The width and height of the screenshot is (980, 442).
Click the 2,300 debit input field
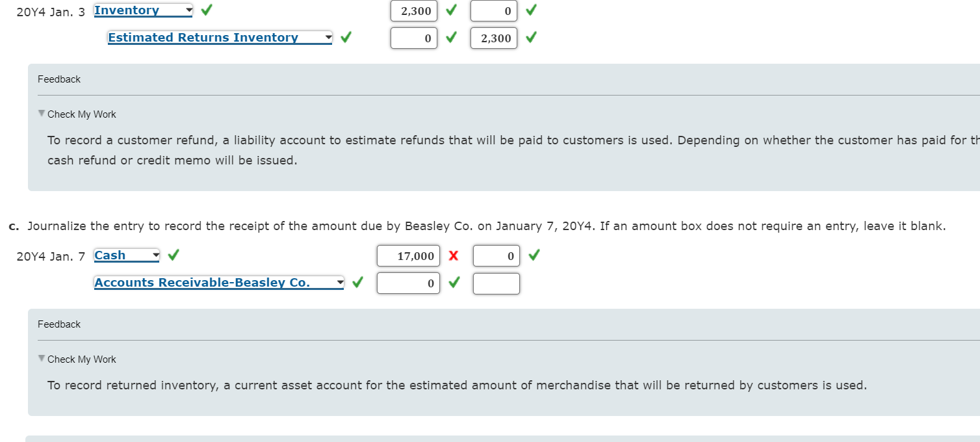pyautogui.click(x=413, y=10)
